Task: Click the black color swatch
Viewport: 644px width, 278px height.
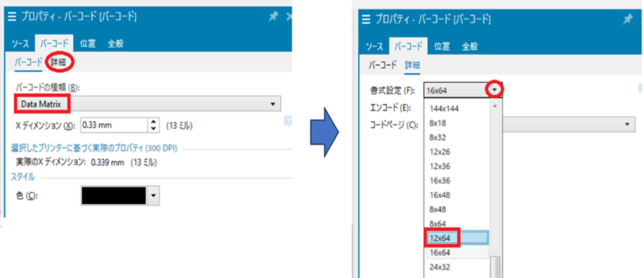Action: 114,196
